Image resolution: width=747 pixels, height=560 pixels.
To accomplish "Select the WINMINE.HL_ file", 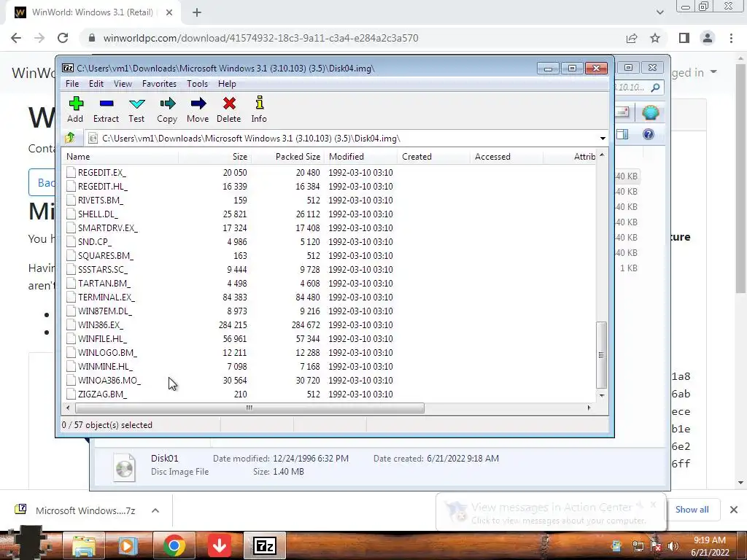I will [x=329, y=366].
